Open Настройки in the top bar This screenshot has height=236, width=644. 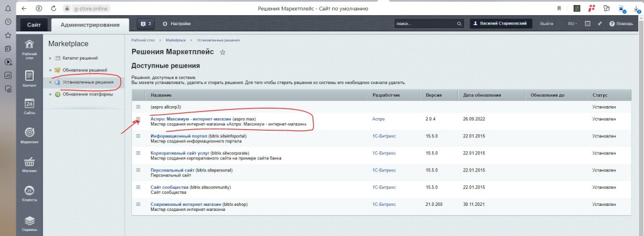point(177,24)
